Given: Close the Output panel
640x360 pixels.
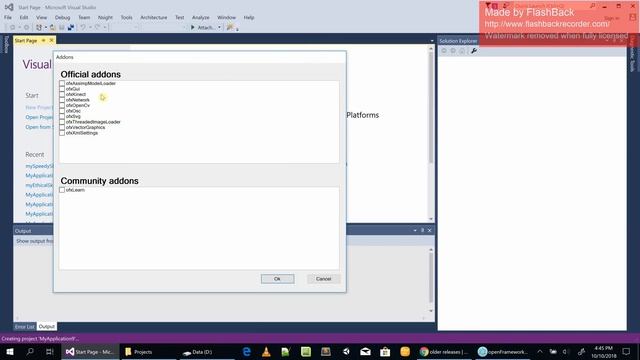Looking at the screenshot, I should (x=429, y=231).
